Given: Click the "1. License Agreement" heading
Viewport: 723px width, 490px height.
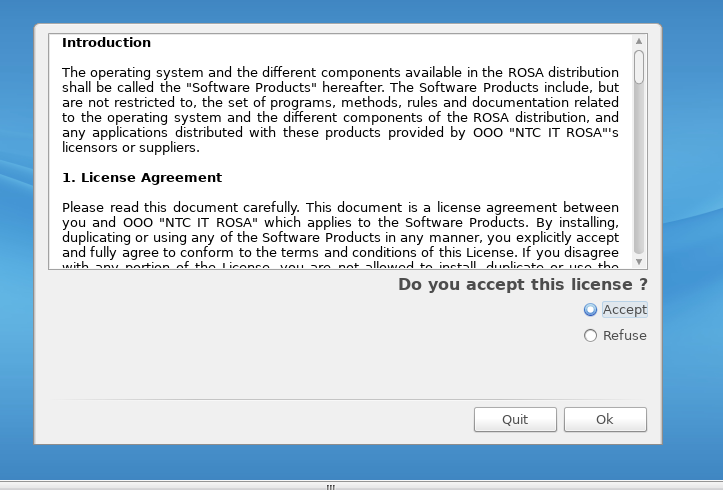Looking at the screenshot, I should click(x=142, y=177).
